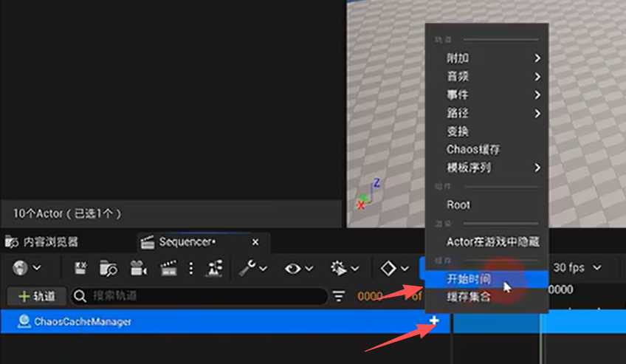Select Chaos缓存 menu entry
626x364 pixels.
click(x=473, y=149)
